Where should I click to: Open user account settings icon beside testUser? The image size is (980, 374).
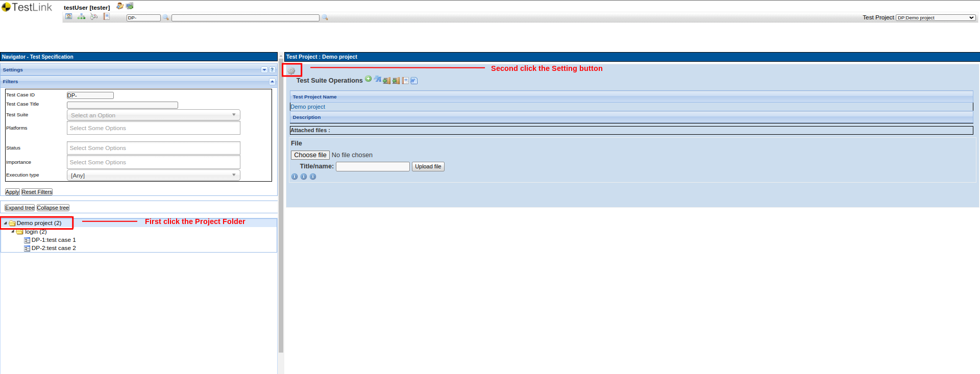(120, 6)
